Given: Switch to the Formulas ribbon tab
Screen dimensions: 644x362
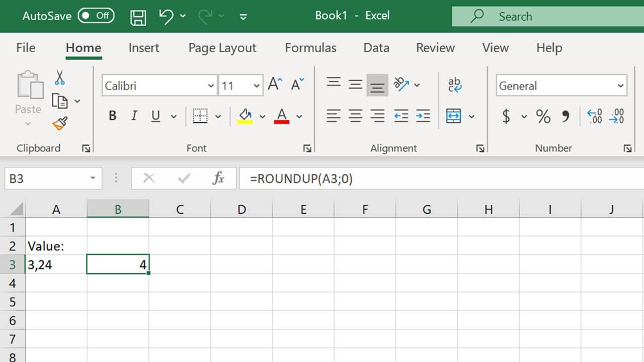Looking at the screenshot, I should click(310, 48).
